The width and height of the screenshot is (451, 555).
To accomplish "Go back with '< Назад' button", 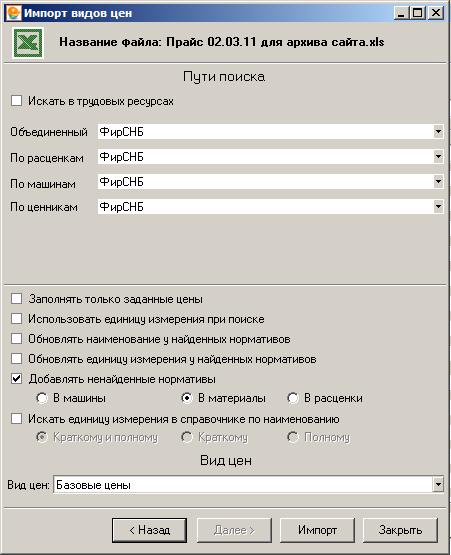I will [x=149, y=530].
